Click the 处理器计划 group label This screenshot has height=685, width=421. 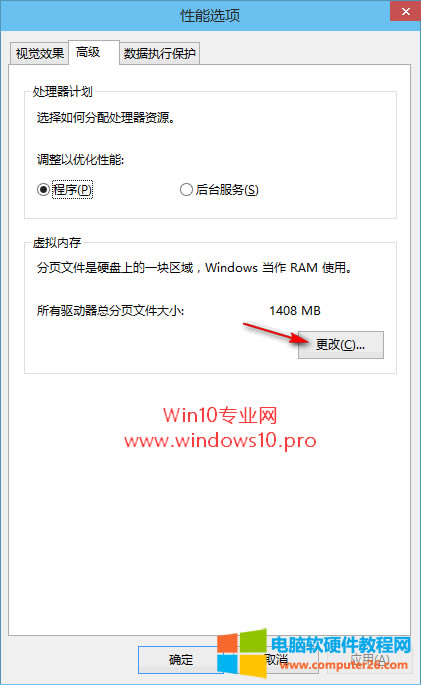click(62, 92)
